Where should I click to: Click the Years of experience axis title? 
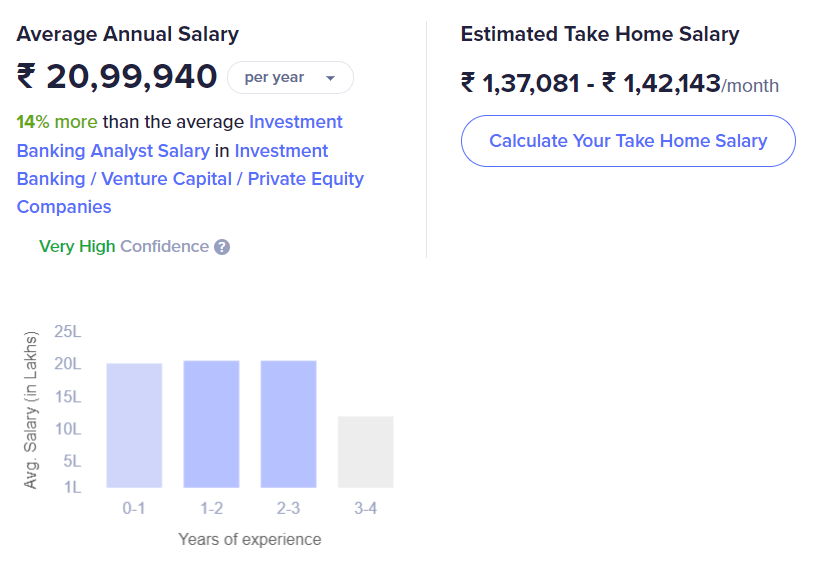pyautogui.click(x=249, y=539)
